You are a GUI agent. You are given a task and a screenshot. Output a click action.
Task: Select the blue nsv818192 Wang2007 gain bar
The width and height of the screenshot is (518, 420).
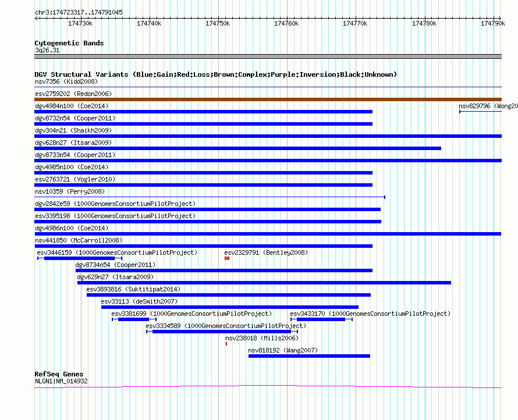coord(309,356)
